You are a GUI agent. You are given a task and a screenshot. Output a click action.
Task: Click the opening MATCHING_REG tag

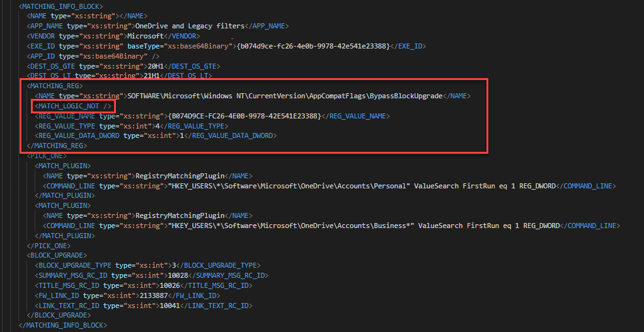tap(55, 85)
